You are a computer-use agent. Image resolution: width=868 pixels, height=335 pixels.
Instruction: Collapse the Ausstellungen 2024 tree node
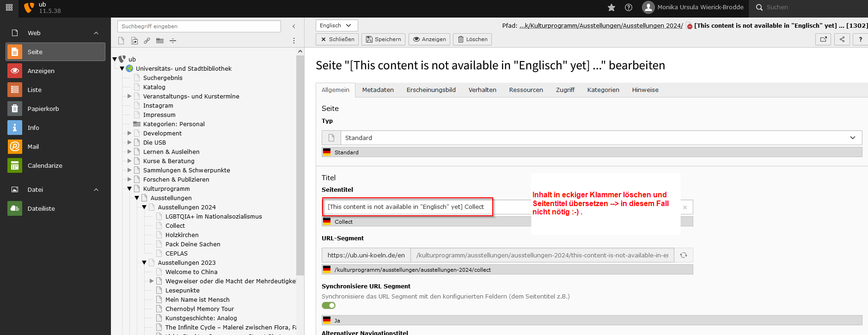click(x=144, y=207)
